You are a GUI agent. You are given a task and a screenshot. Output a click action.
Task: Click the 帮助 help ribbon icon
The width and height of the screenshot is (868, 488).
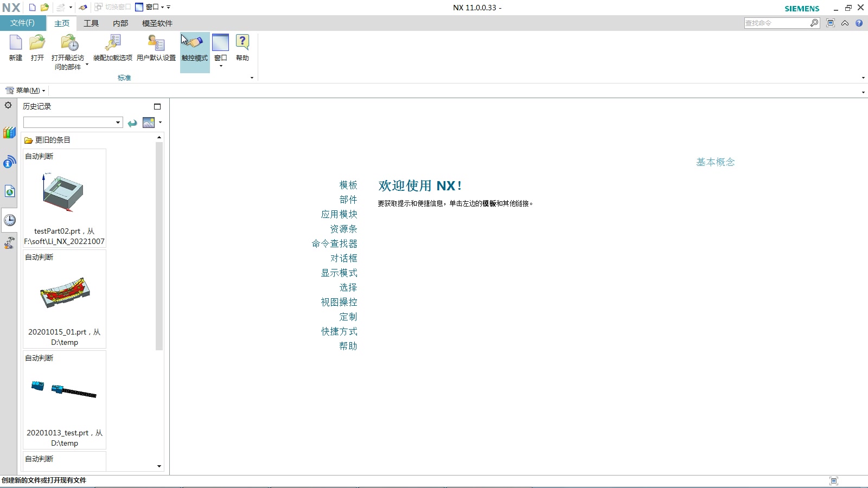click(242, 48)
